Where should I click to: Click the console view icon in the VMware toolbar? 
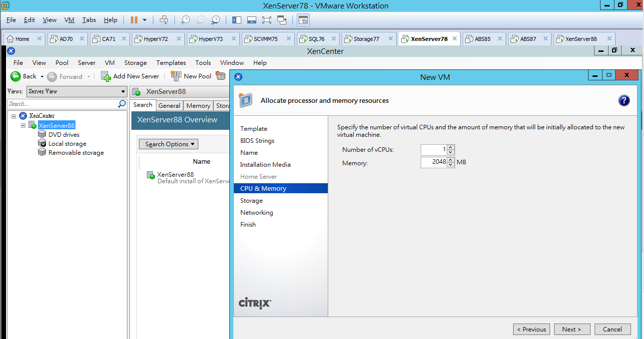point(303,20)
